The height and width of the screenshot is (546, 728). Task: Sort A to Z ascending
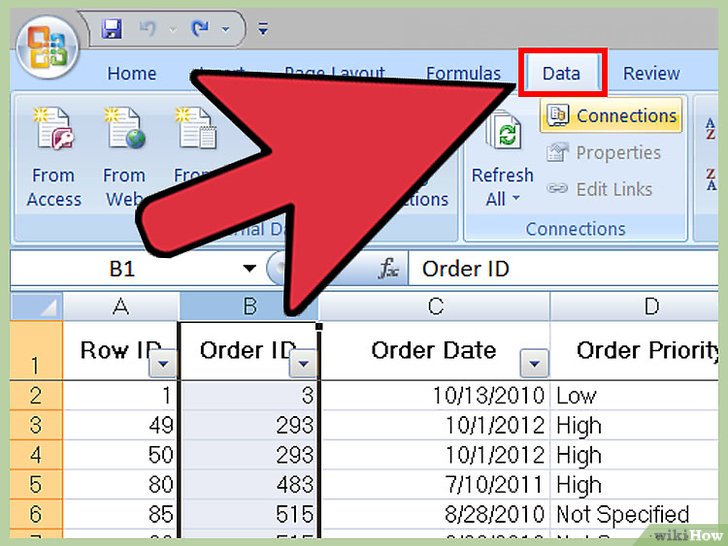click(711, 129)
